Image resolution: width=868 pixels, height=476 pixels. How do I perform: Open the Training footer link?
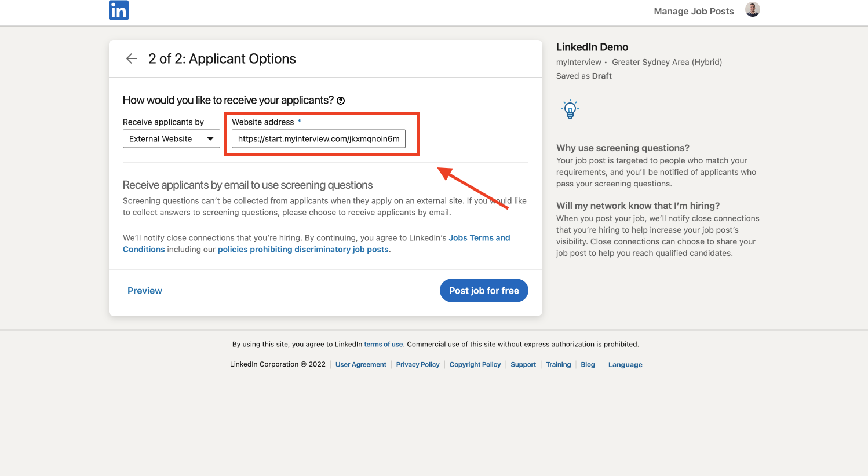pyautogui.click(x=558, y=365)
